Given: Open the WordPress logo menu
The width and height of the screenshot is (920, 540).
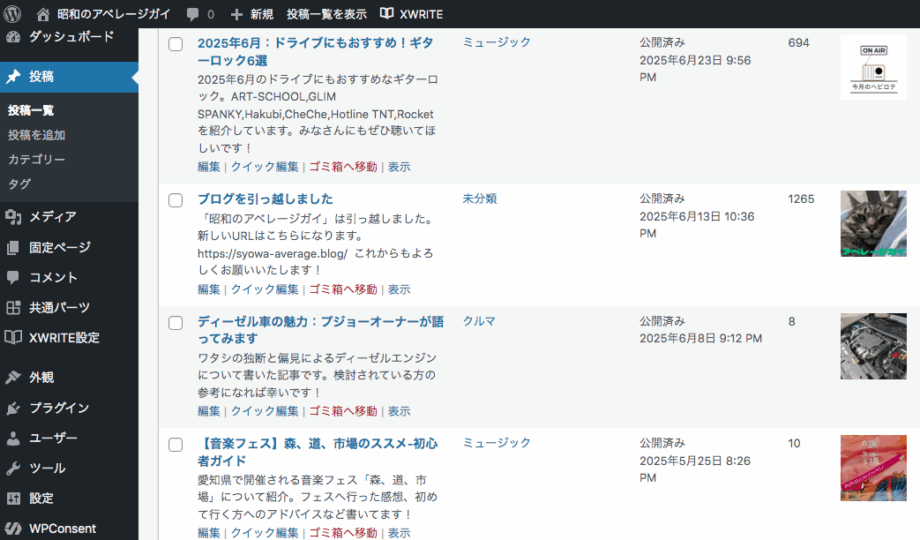Looking at the screenshot, I should [x=12, y=14].
